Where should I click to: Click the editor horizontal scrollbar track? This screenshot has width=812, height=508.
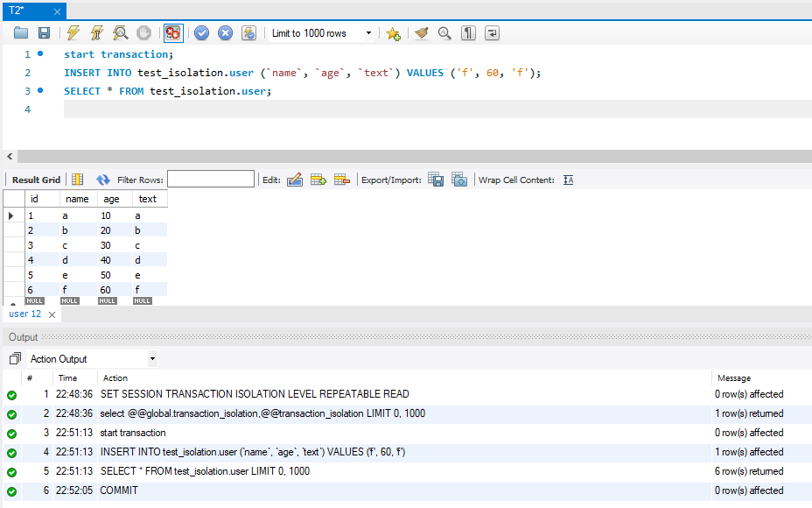tap(414, 156)
